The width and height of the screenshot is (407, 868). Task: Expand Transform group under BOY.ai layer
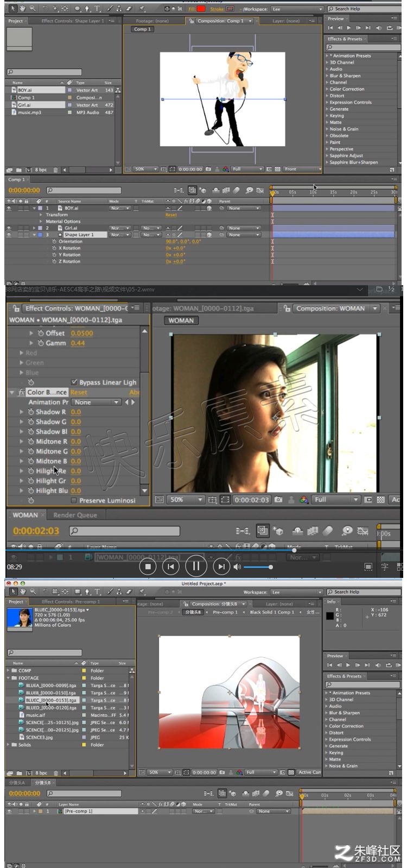click(41, 215)
